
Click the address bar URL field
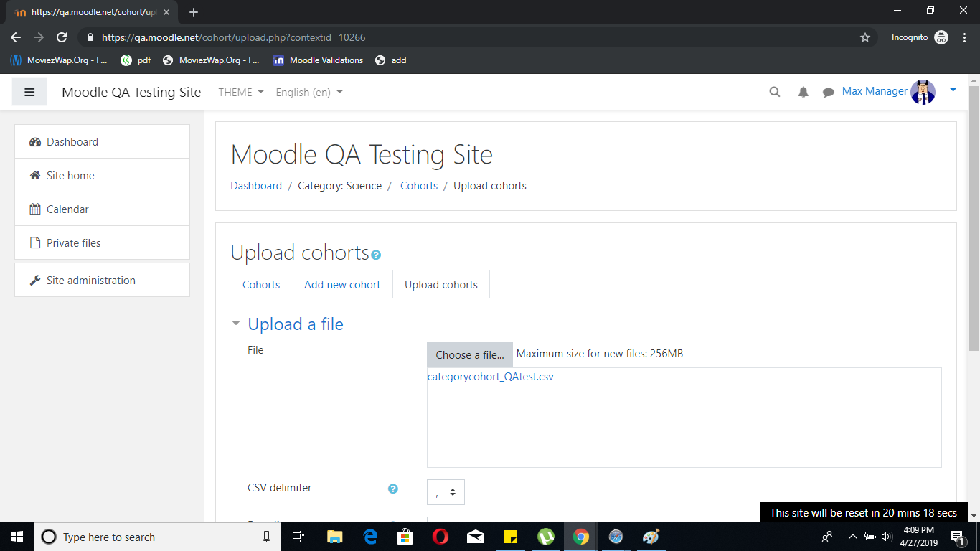pos(473,37)
